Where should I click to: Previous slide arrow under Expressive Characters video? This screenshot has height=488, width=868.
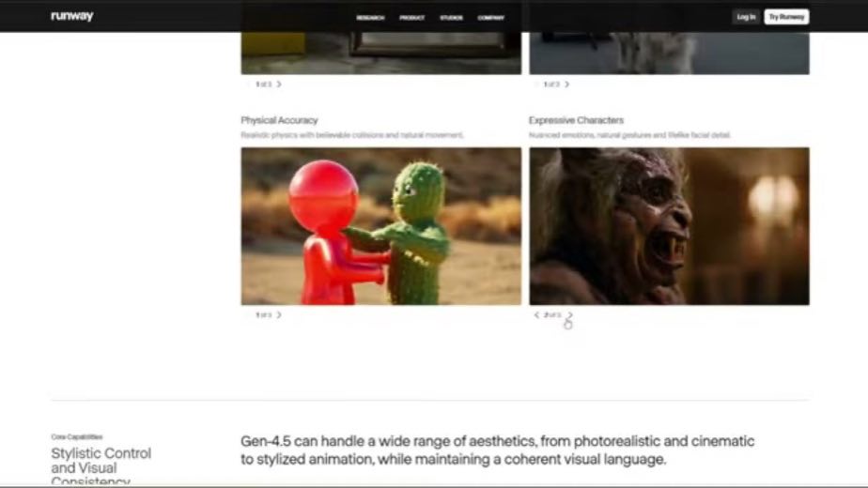pos(535,314)
